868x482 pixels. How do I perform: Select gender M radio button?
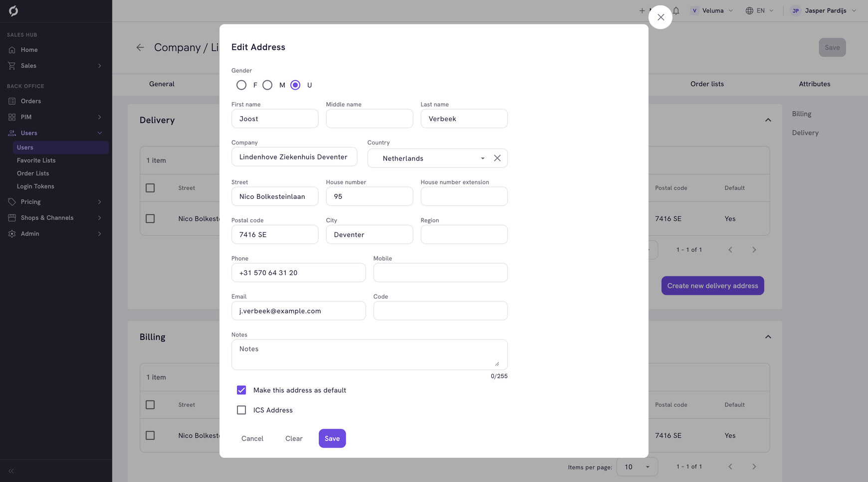click(x=267, y=85)
